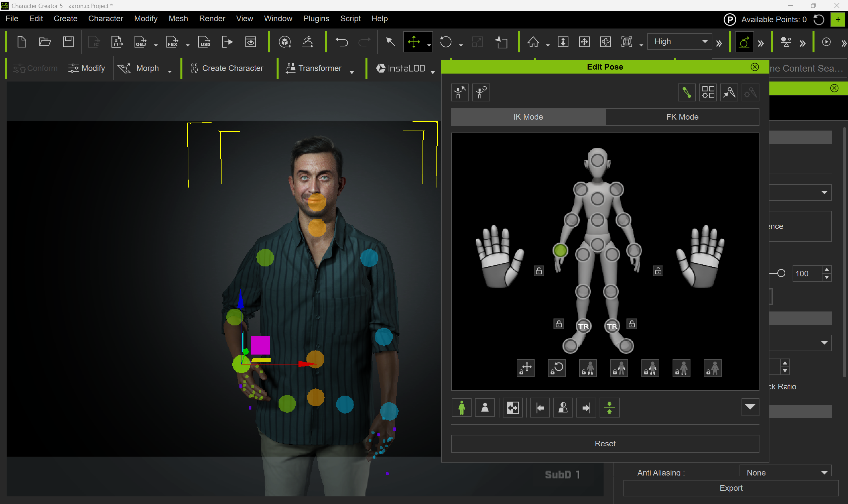Screen dimensions: 848x504
Task: Adjust the slider handle next to 100
Action: point(781,273)
